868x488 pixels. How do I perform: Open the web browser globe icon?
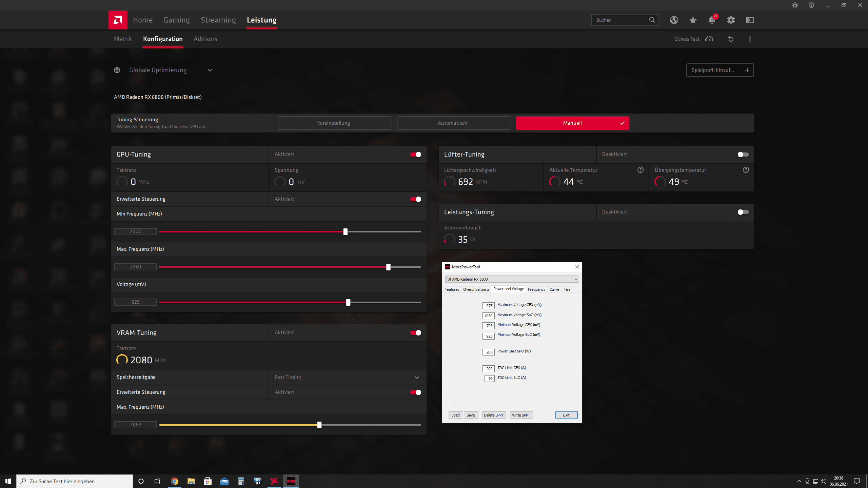(674, 20)
